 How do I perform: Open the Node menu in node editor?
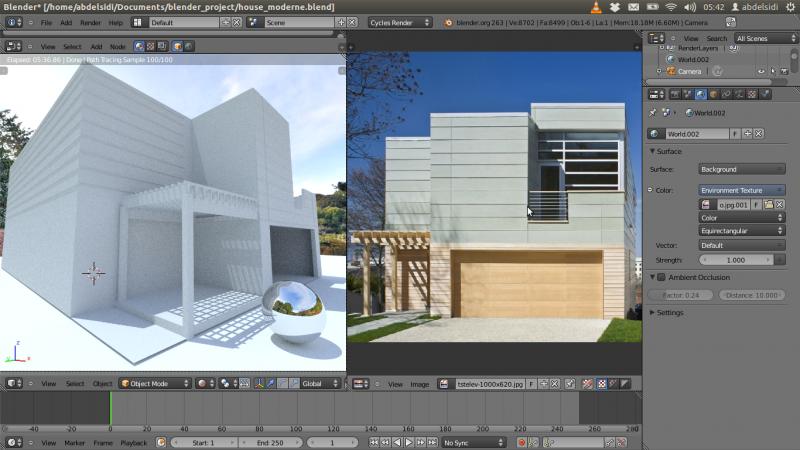pyautogui.click(x=118, y=46)
